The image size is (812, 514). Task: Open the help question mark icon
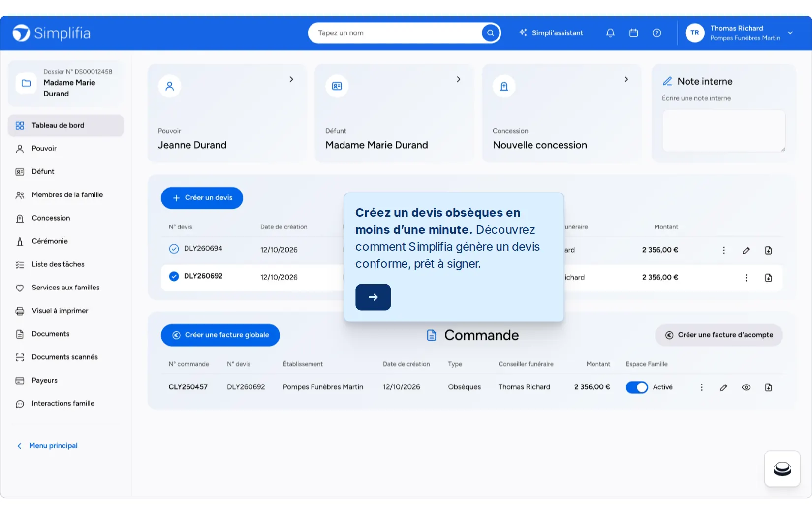click(656, 33)
